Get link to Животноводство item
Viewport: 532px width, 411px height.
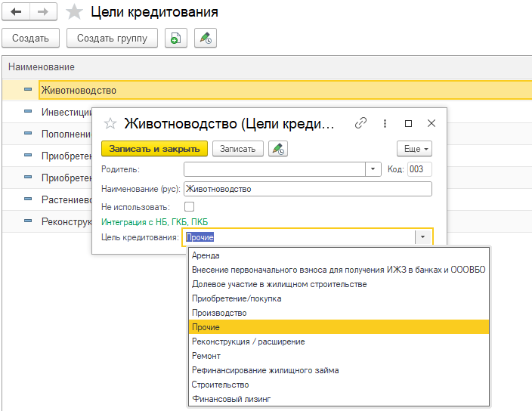360,123
